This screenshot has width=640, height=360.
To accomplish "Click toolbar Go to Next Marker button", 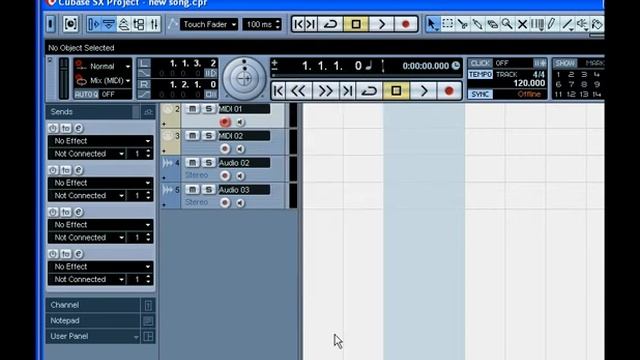I will pos(311,24).
